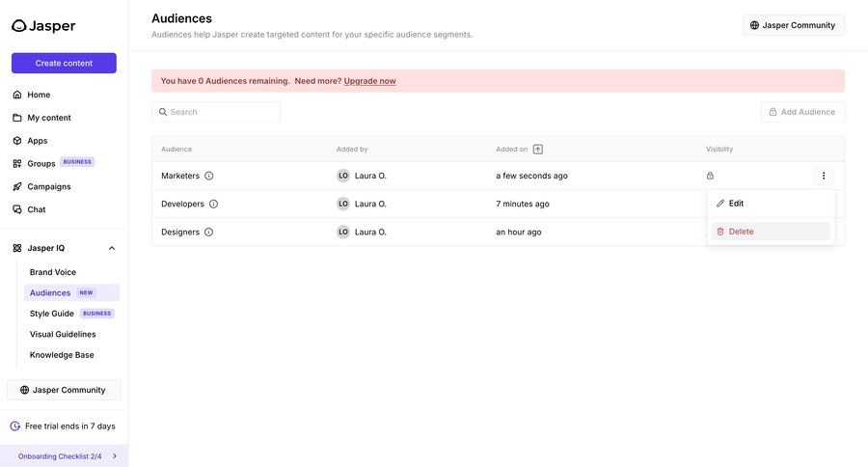Click 'an hour ago' timestamp
The height and width of the screenshot is (467, 868).
pos(519,233)
